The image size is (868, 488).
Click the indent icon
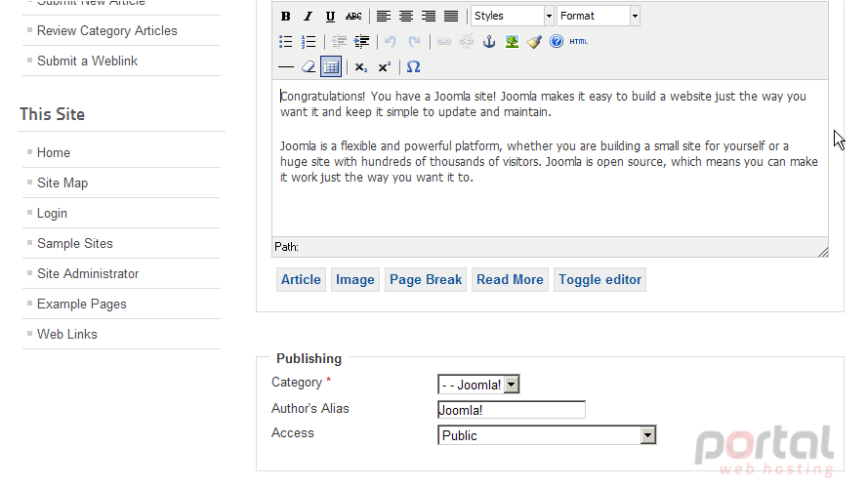click(361, 42)
